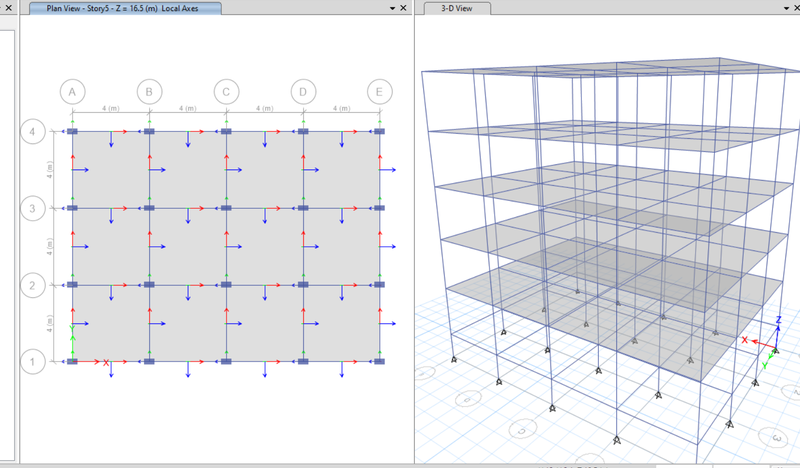Viewport: 800px width, 468px height.
Task: Click the red X axis label in 3-D view
Action: click(744, 339)
